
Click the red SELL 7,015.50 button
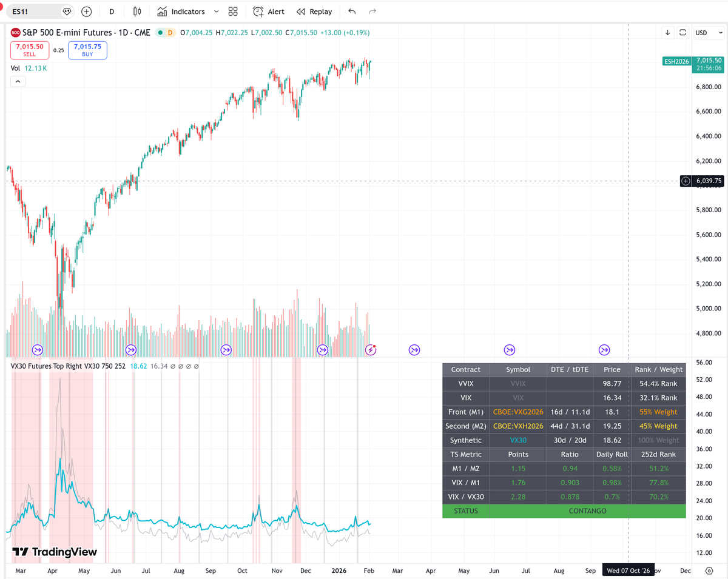30,50
